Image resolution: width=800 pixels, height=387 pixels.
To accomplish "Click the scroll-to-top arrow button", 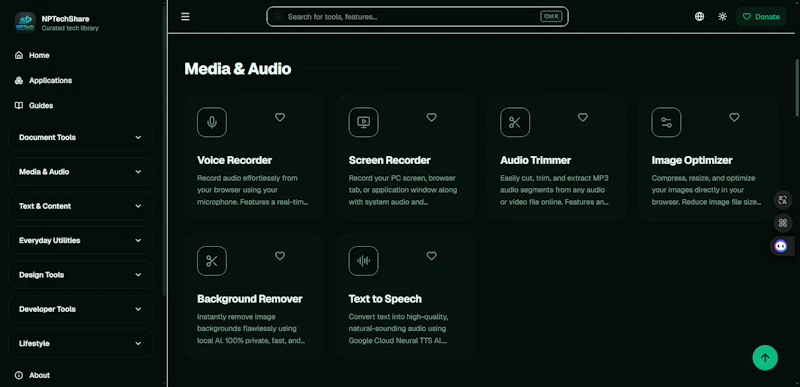I will click(765, 357).
